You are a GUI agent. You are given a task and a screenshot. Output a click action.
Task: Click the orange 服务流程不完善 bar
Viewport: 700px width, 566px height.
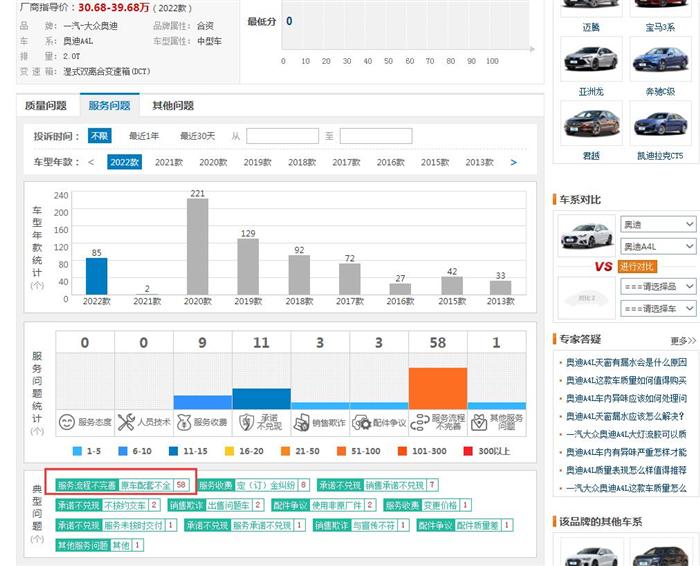(438, 388)
